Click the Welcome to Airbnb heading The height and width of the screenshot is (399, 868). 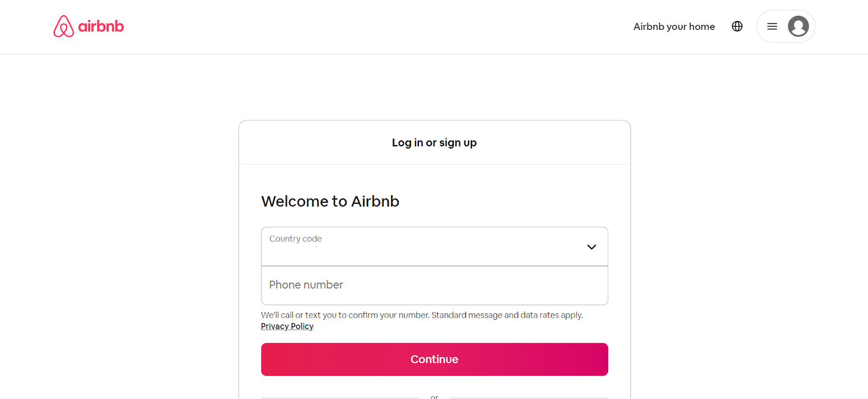point(330,201)
